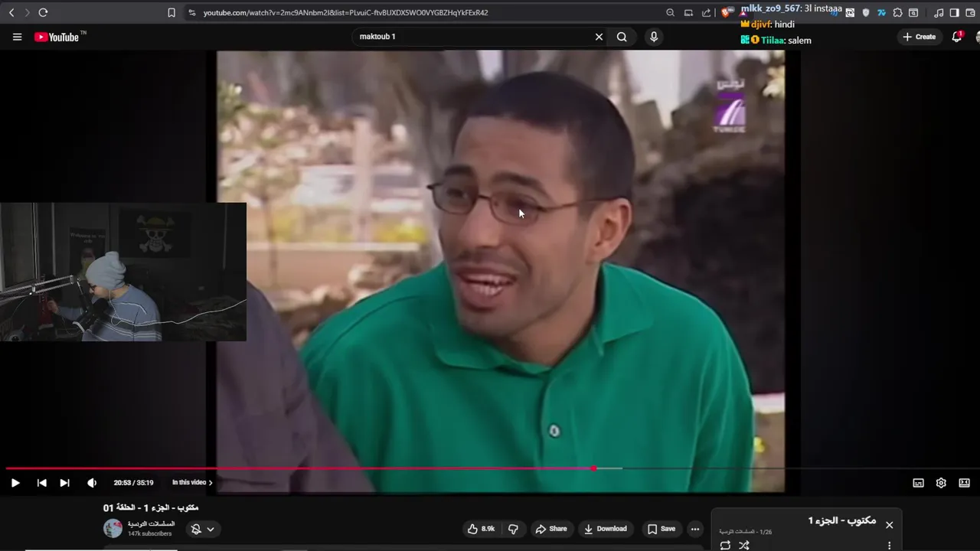Image resolution: width=980 pixels, height=551 pixels.
Task: Go back in browser history
Action: (11, 12)
